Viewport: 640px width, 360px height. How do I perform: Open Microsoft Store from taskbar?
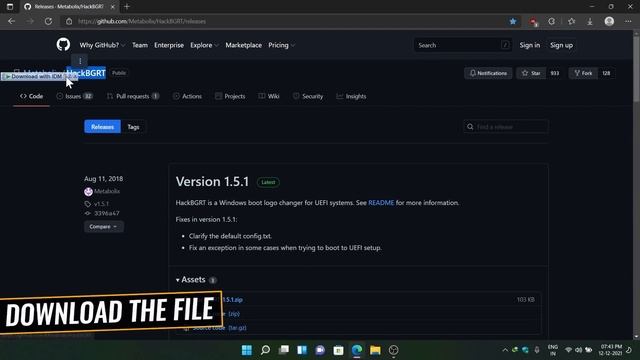338,350
